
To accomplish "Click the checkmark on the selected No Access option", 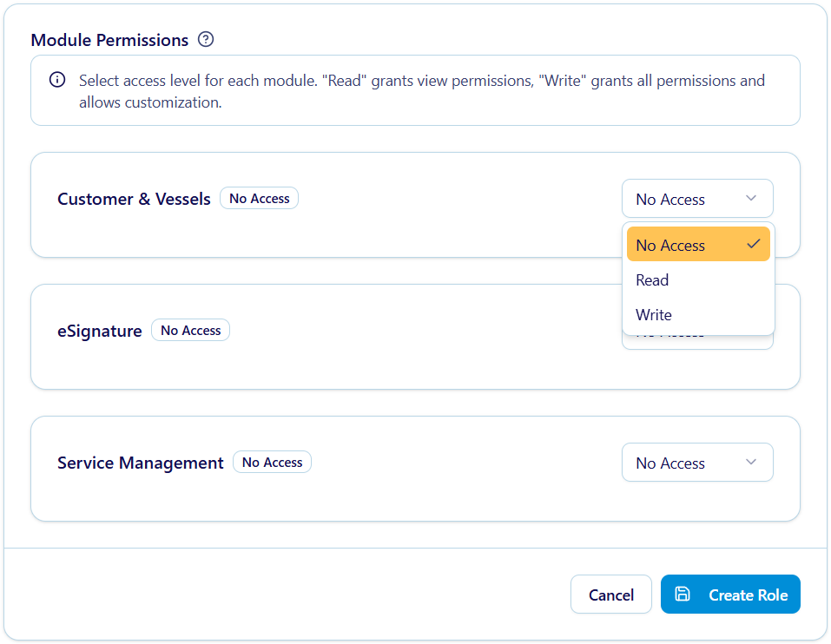I will coord(753,244).
